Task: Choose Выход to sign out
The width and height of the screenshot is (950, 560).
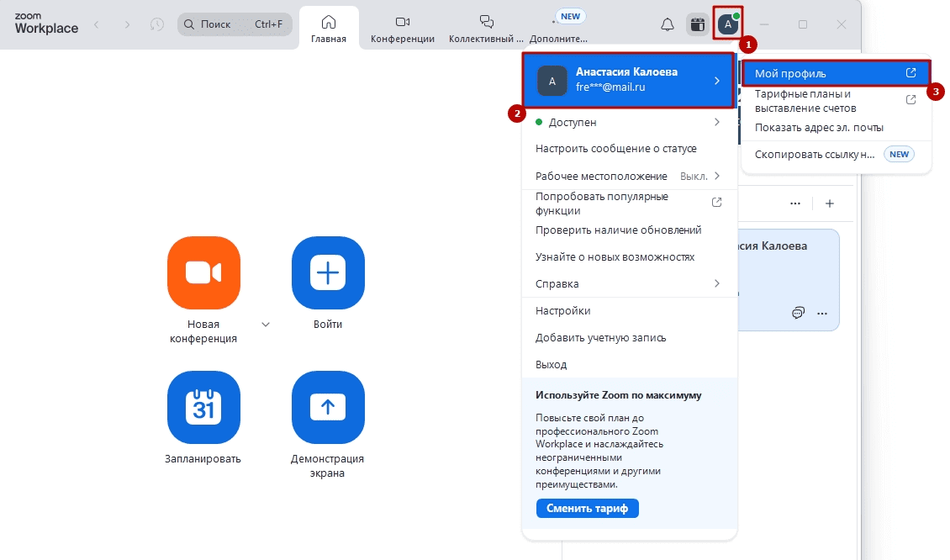Action: [630, 364]
